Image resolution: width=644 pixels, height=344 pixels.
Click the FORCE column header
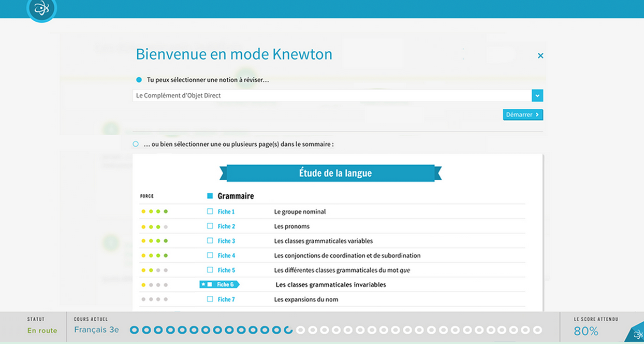[x=147, y=196]
